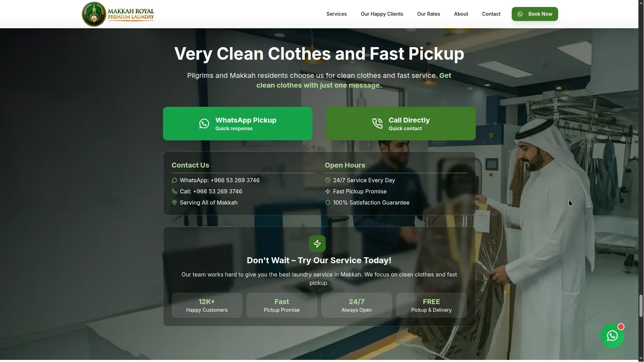Click Call: +966 53 269 3746 link
The width and height of the screenshot is (644, 362).
[211, 191]
